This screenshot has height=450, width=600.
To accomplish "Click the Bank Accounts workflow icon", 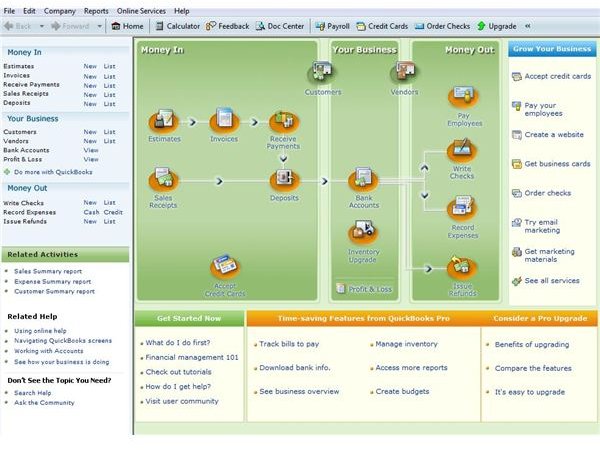I will click(x=363, y=179).
